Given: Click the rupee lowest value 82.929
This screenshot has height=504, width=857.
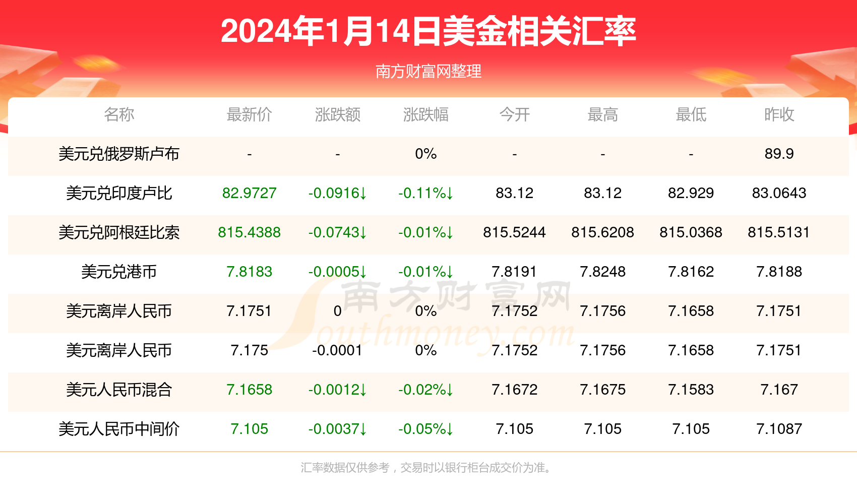Looking at the screenshot, I should coord(691,193).
